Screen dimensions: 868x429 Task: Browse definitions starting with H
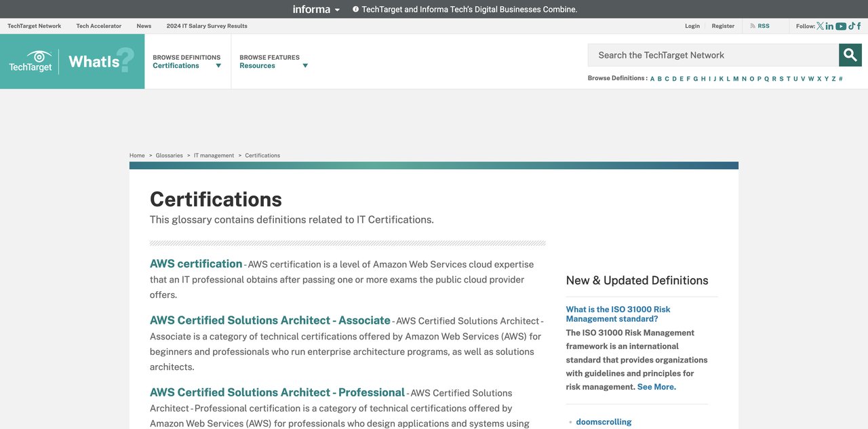703,79
